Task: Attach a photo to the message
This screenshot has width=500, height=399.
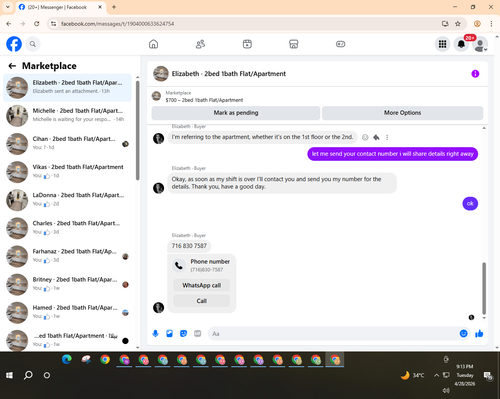Action: tap(169, 334)
